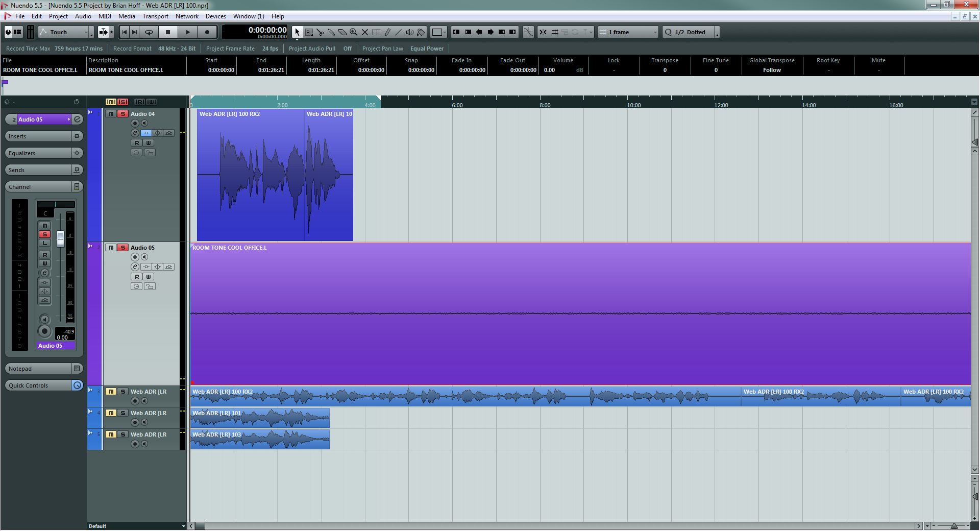Enable Read automation on Audio 04 track
The image size is (980, 531).
136,143
